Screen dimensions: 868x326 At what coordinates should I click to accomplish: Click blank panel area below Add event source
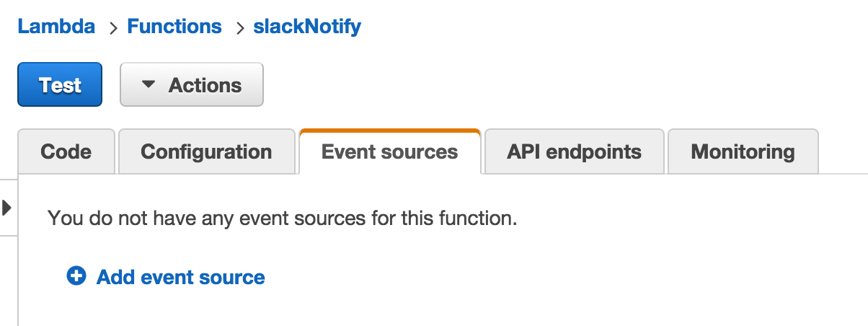pos(433,307)
